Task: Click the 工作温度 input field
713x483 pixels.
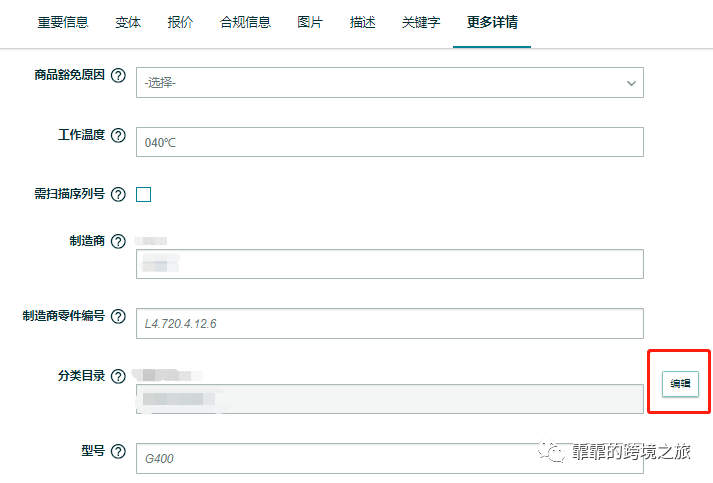Action: [x=389, y=142]
